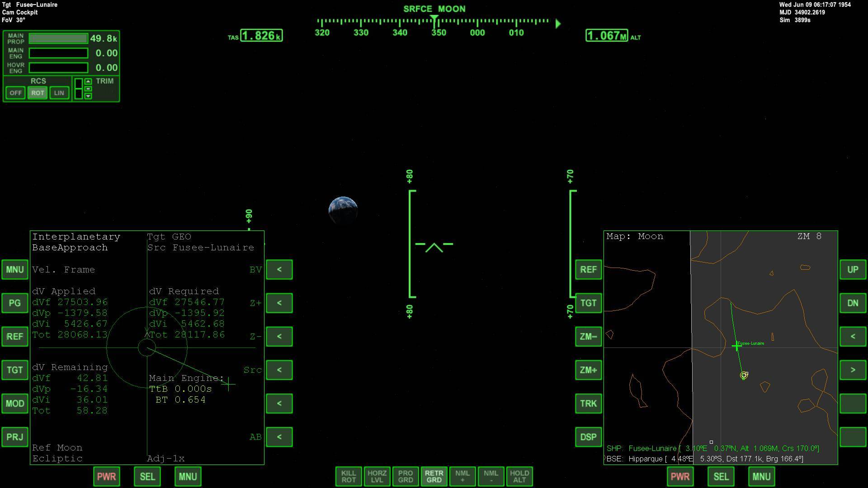The image size is (868, 488).
Task: Engage PRO GRD prograde mode
Action: click(x=405, y=476)
